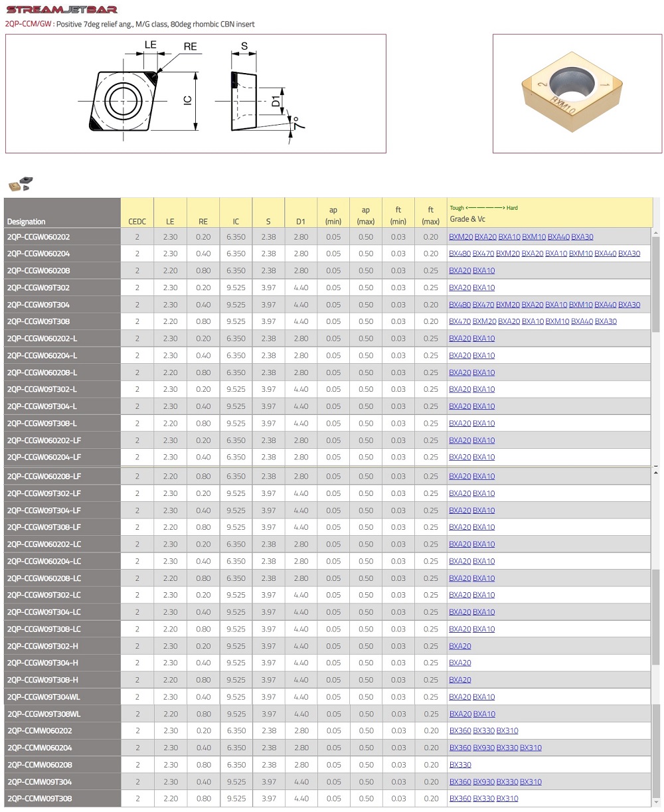The width and height of the screenshot is (664, 812).
Task: Open BXA10 grade in 2QP-CCGW09T308-L row
Action: 483,424
